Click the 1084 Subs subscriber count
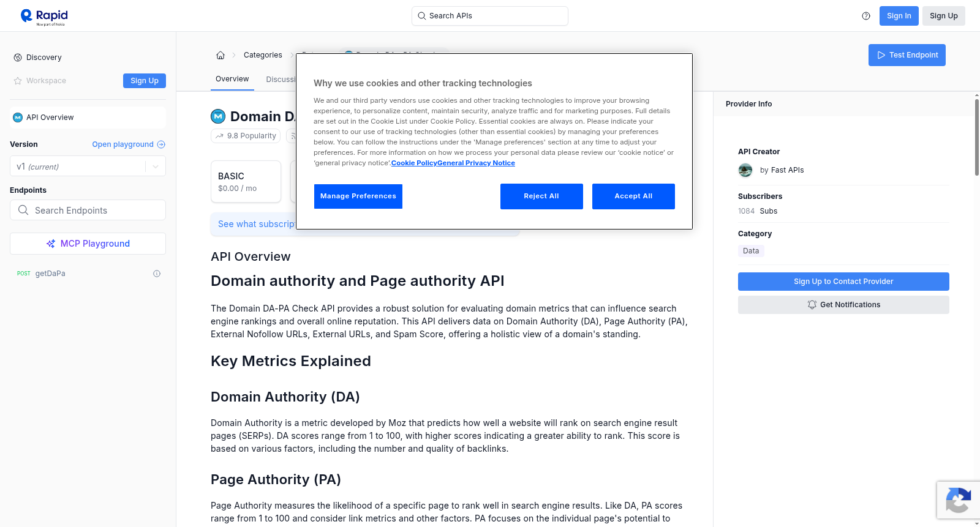 click(758, 211)
